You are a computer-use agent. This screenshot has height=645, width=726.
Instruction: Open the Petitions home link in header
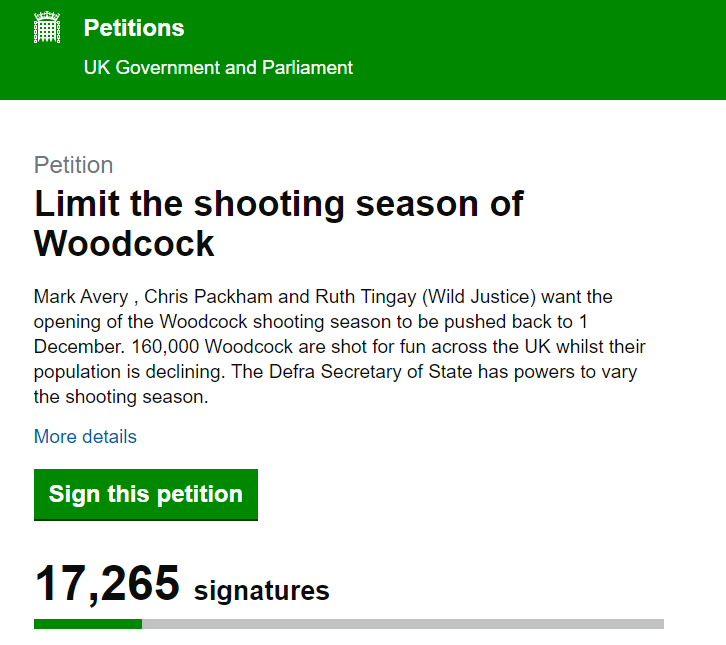tap(134, 28)
